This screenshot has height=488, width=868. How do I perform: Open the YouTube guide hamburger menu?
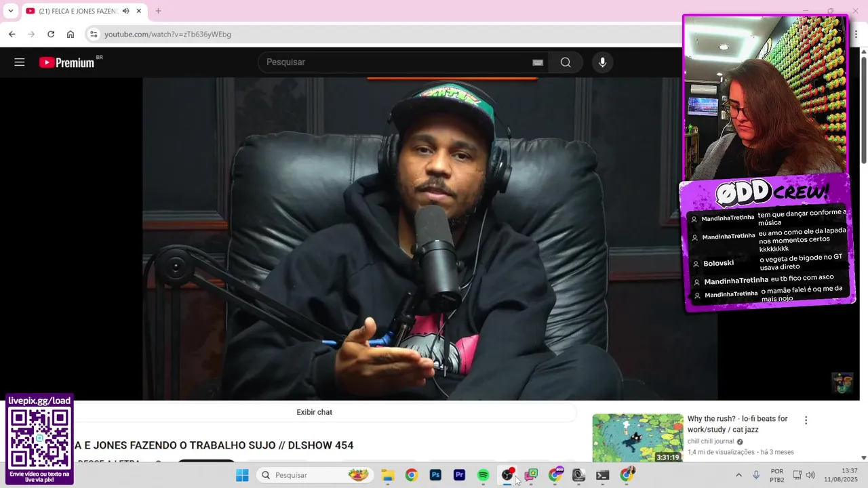click(19, 62)
